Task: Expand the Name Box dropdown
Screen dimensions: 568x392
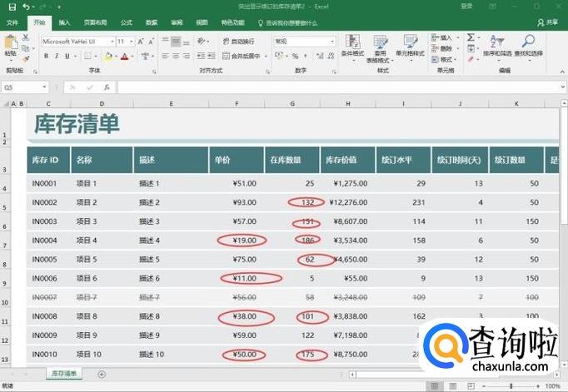Action: click(44, 87)
